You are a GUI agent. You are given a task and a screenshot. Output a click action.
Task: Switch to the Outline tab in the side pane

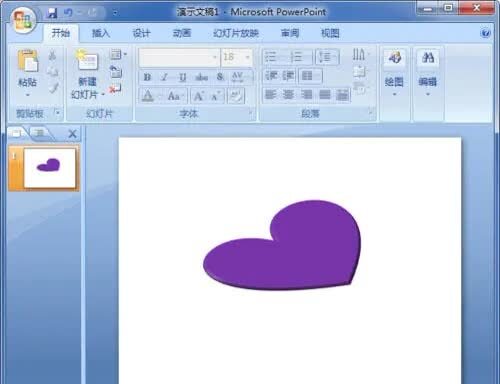tap(40, 133)
